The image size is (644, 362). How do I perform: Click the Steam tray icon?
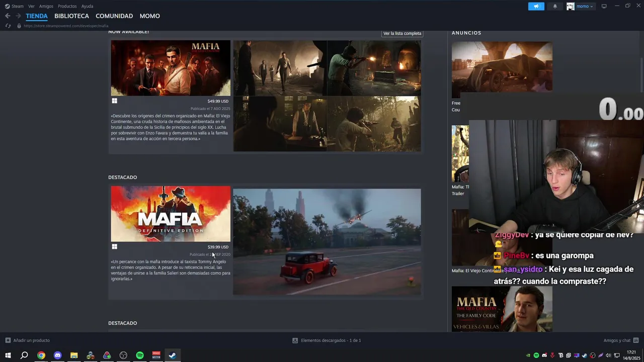[x=585, y=355]
